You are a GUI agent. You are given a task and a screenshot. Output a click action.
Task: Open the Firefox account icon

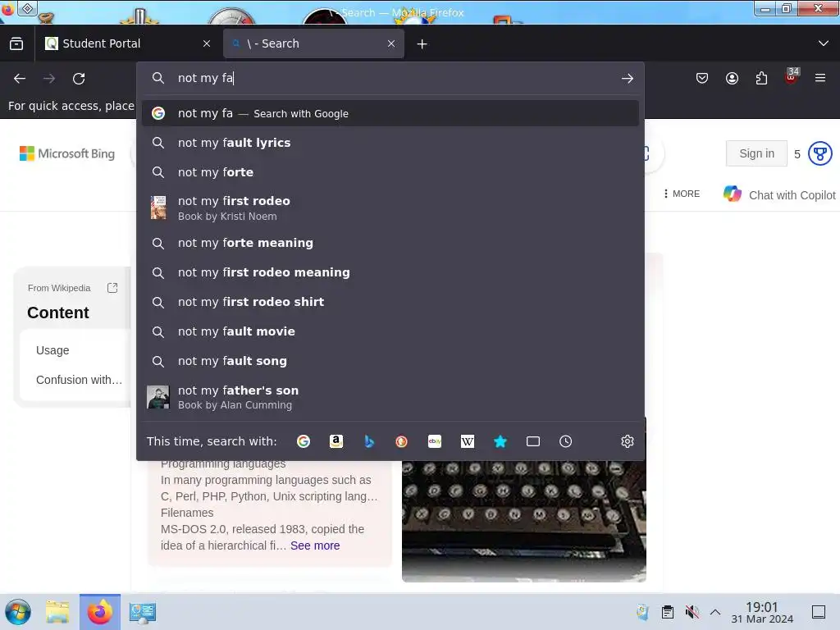click(732, 78)
